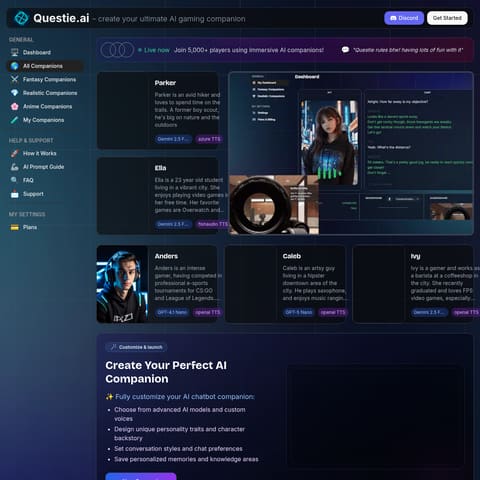Click the Support mailbox icon

[14, 194]
